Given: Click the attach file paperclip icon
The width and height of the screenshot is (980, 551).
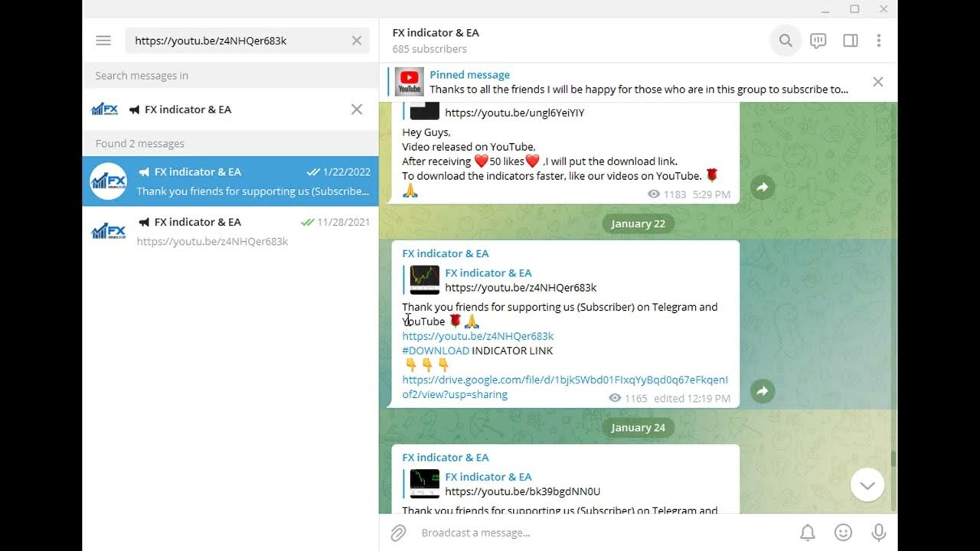Looking at the screenshot, I should [398, 533].
